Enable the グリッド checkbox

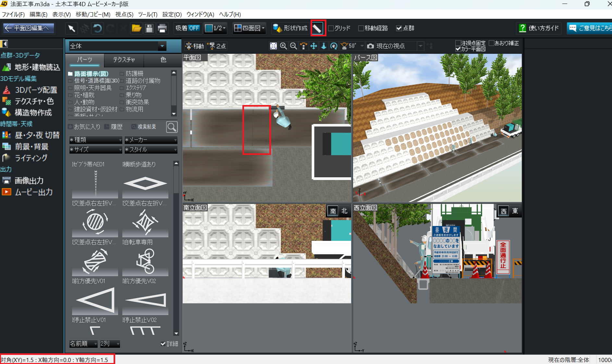pyautogui.click(x=331, y=29)
